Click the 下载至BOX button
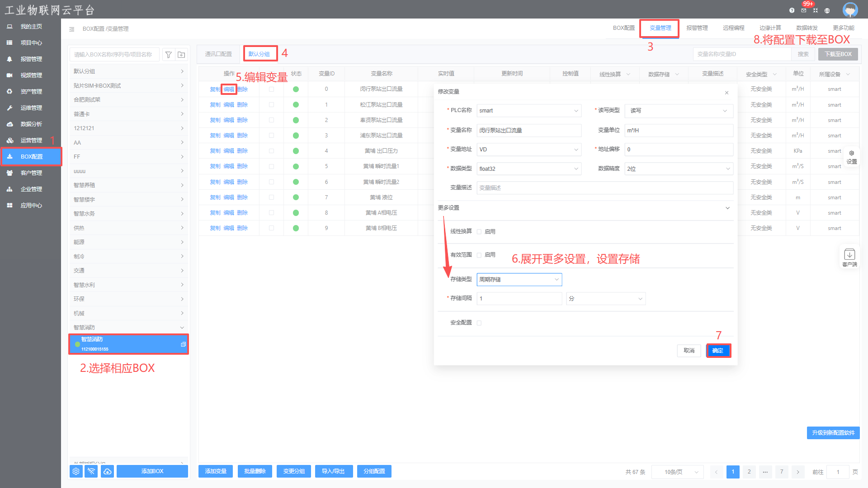Image resolution: width=868 pixels, height=488 pixels. pos(838,54)
